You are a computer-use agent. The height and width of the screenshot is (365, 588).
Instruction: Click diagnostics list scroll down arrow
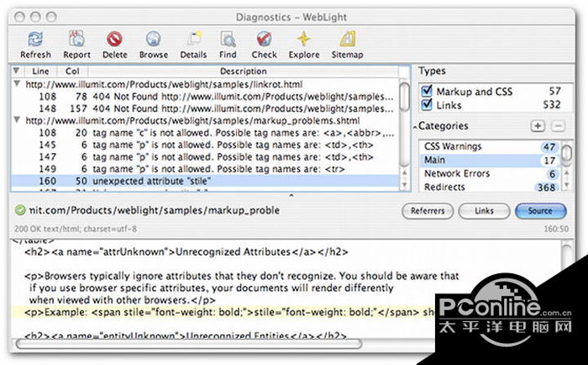pyautogui.click(x=405, y=185)
